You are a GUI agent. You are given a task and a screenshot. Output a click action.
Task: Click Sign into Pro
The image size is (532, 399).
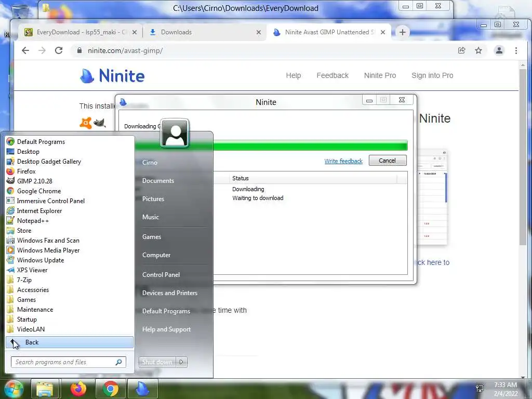[432, 75]
